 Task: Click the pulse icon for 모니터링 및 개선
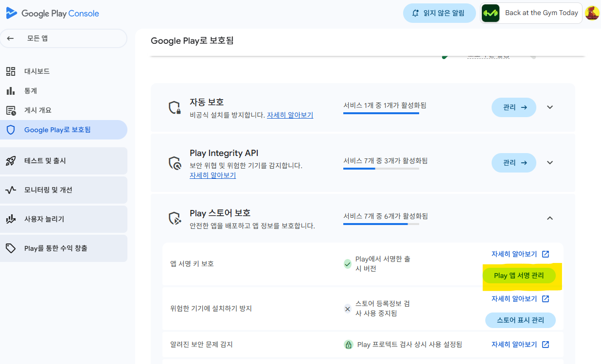tap(11, 190)
